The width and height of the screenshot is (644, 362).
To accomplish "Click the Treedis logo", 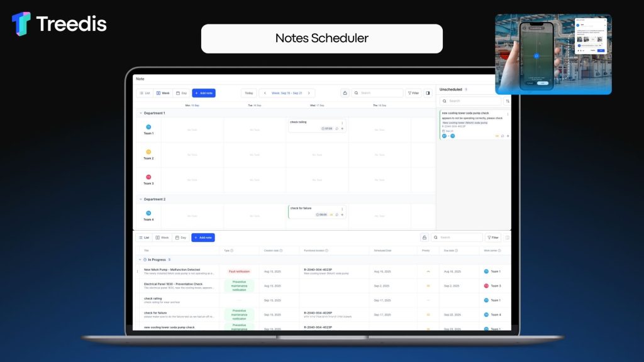I will pos(59,24).
